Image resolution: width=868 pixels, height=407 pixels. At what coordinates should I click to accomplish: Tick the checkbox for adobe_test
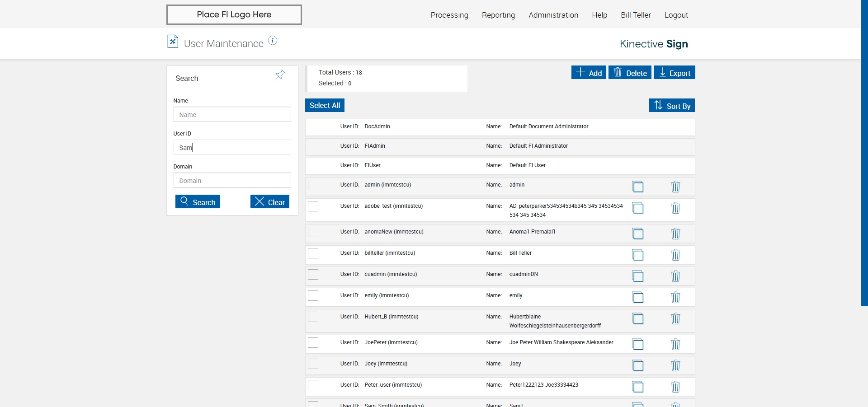(313, 206)
